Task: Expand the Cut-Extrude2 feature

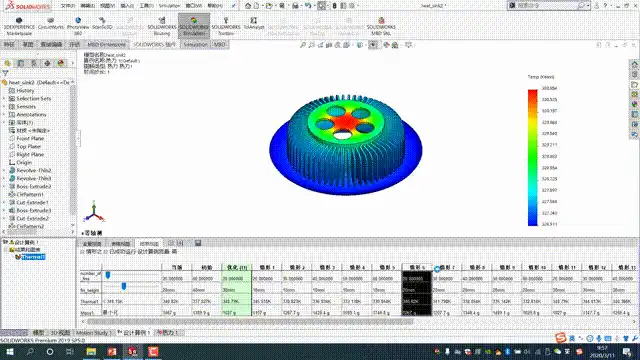Action: [4, 218]
